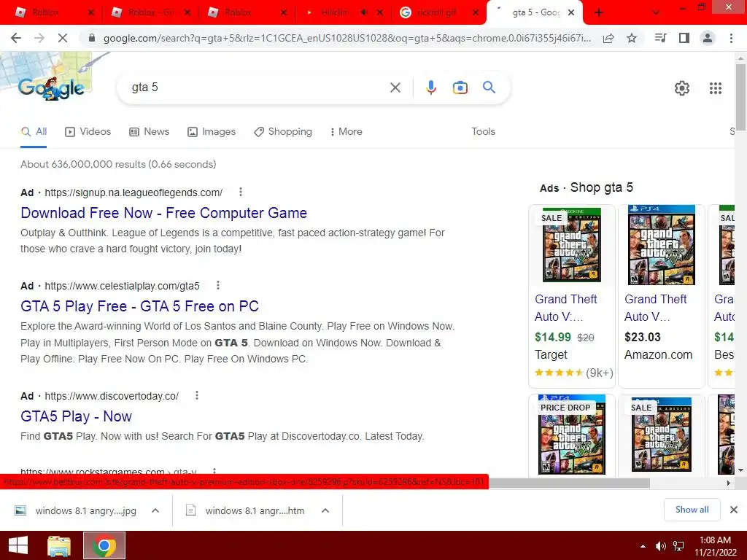Open tab search dropdown chevron
Viewport: 747px width, 560px height.
pos(656,13)
